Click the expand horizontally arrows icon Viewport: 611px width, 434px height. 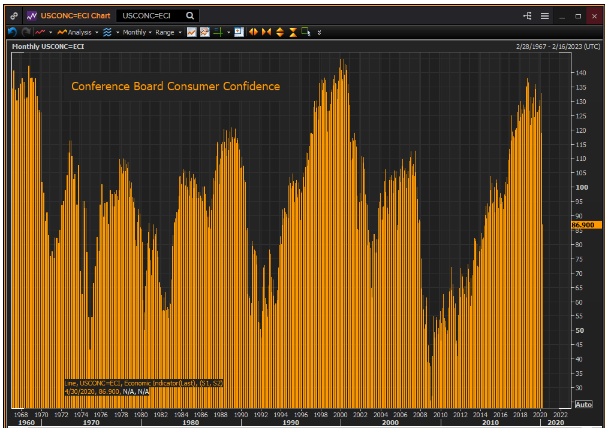pos(253,32)
